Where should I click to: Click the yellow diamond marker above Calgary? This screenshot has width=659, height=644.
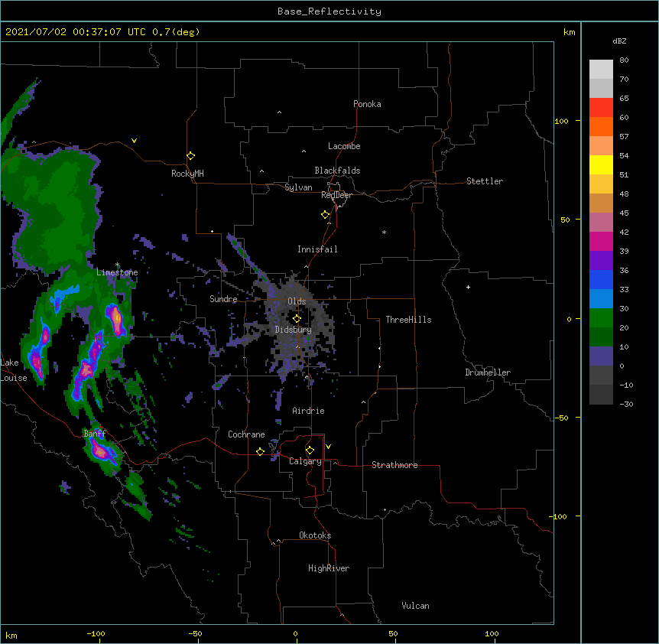point(310,450)
